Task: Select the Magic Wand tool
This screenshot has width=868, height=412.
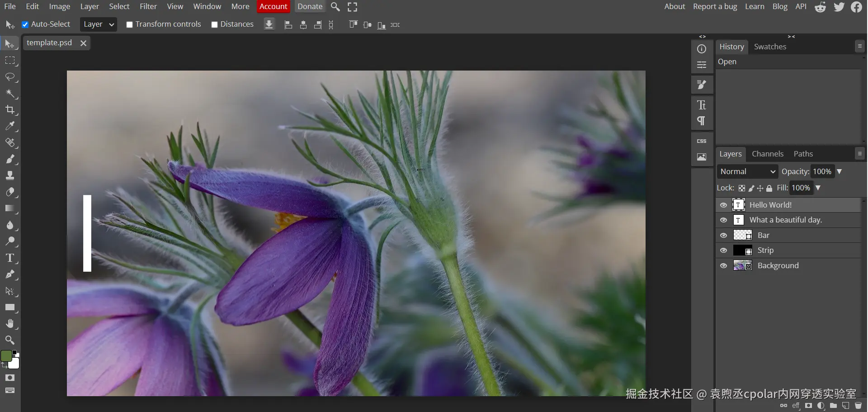Action: click(x=10, y=94)
